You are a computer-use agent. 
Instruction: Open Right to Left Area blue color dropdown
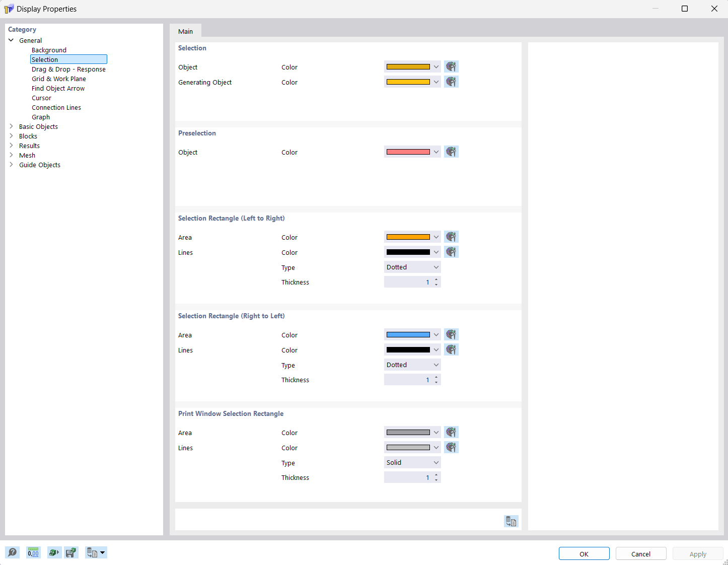(x=412, y=334)
